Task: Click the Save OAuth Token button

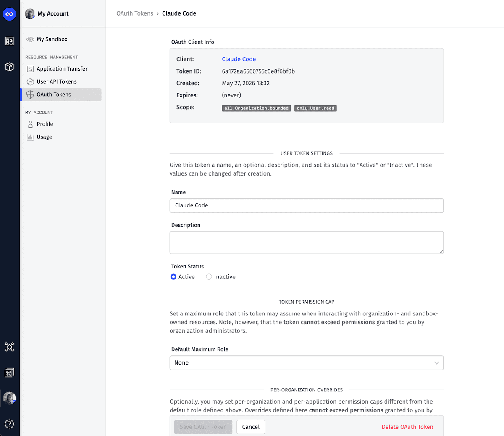Action: point(203,427)
